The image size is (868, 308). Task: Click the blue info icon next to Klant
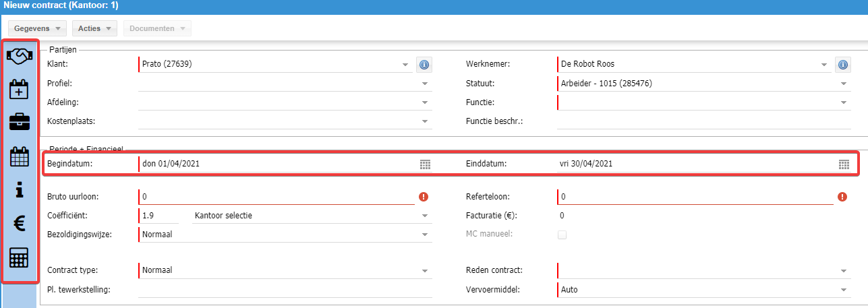point(424,65)
